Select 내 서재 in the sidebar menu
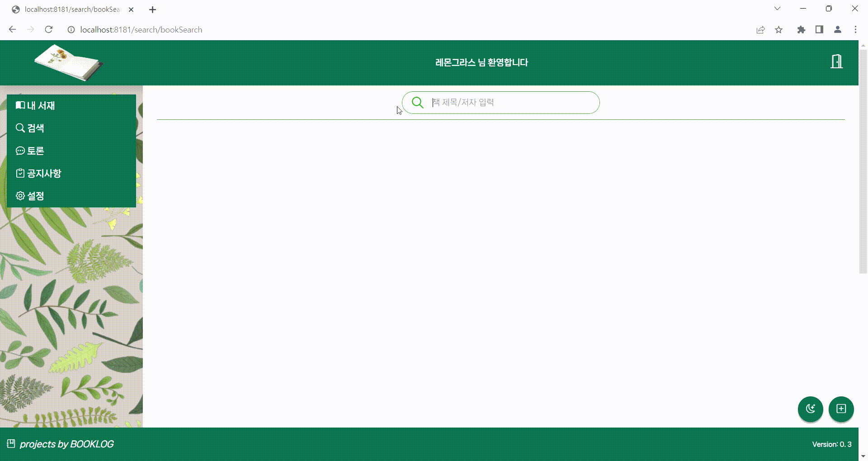 tap(40, 105)
